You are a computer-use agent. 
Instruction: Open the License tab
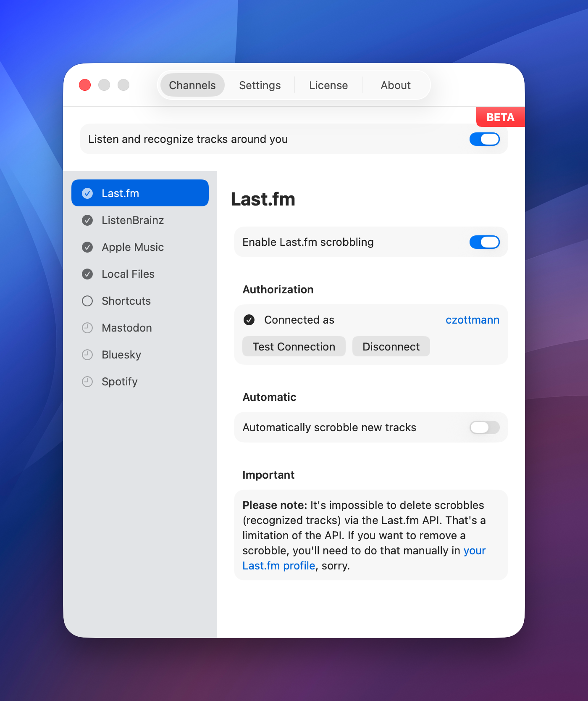[x=328, y=85]
